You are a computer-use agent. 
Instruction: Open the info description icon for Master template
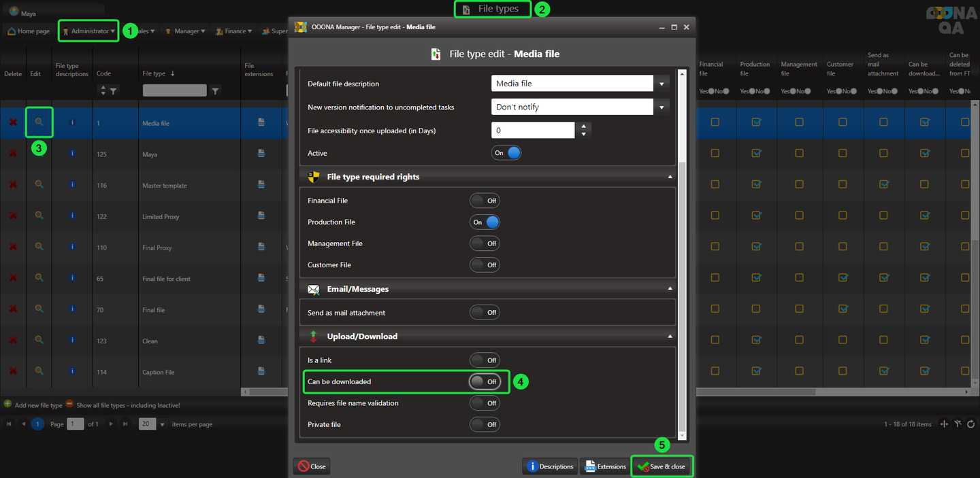coord(73,185)
